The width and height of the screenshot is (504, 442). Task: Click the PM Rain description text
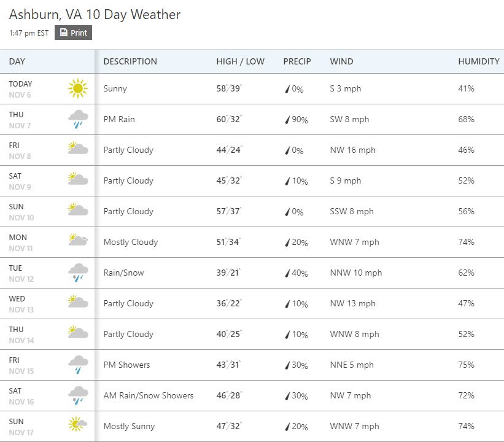tap(119, 119)
